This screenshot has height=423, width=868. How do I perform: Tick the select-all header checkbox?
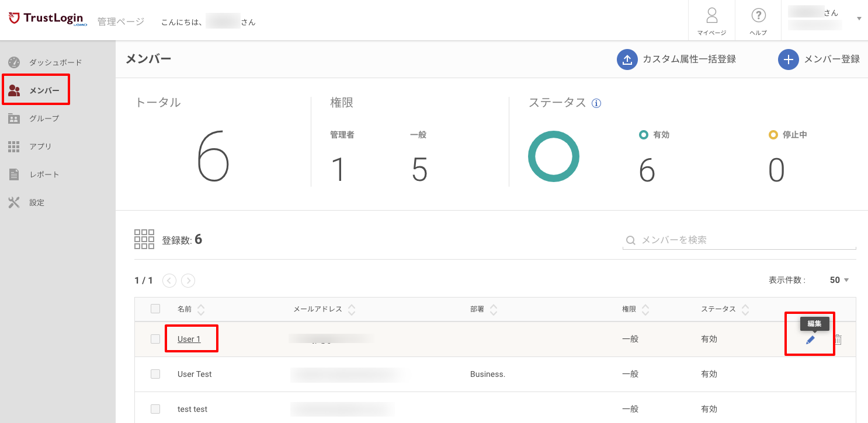[x=155, y=309]
